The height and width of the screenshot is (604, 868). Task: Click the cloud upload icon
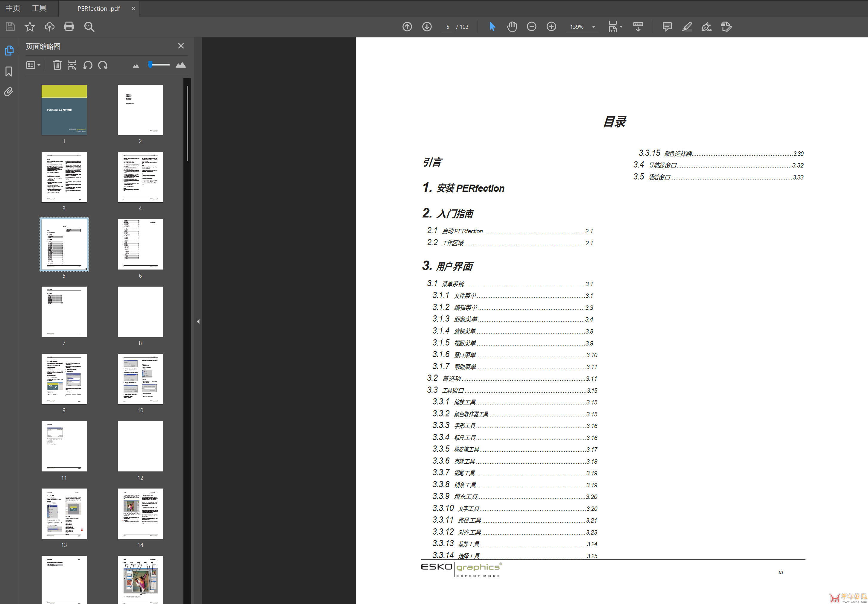pos(50,27)
